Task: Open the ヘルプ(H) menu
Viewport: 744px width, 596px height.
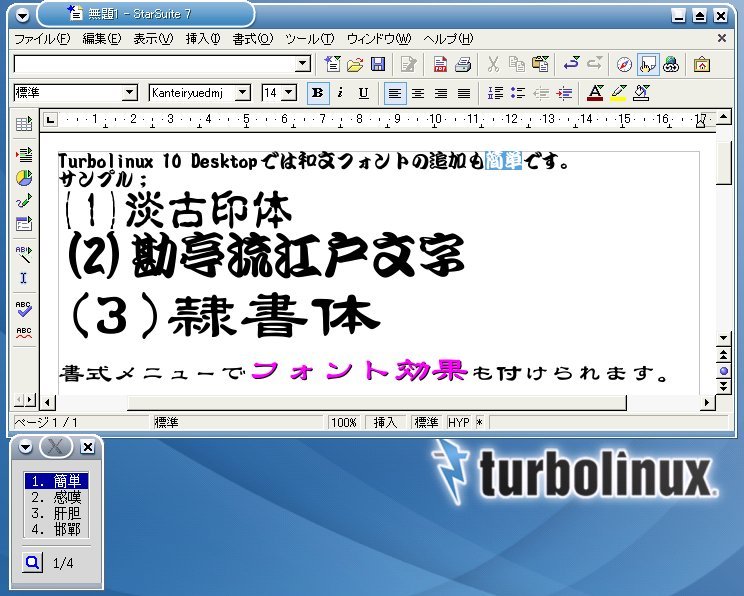Action: click(x=448, y=39)
